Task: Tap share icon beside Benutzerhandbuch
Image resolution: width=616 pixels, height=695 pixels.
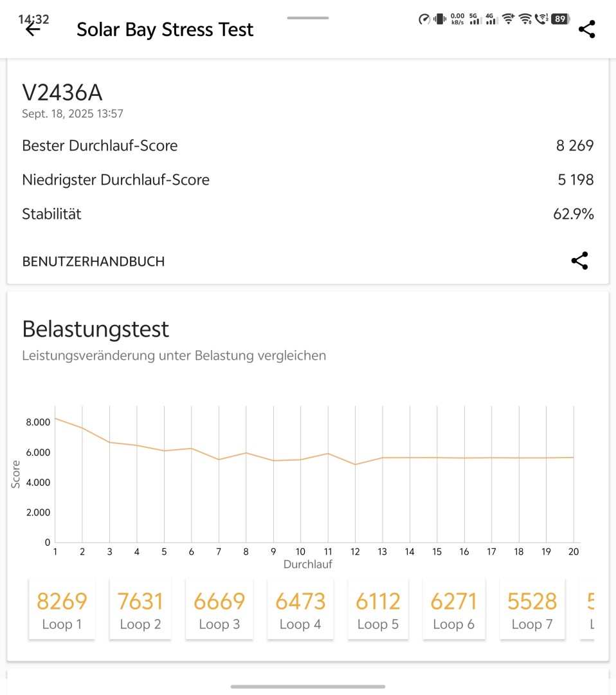Action: click(x=579, y=261)
